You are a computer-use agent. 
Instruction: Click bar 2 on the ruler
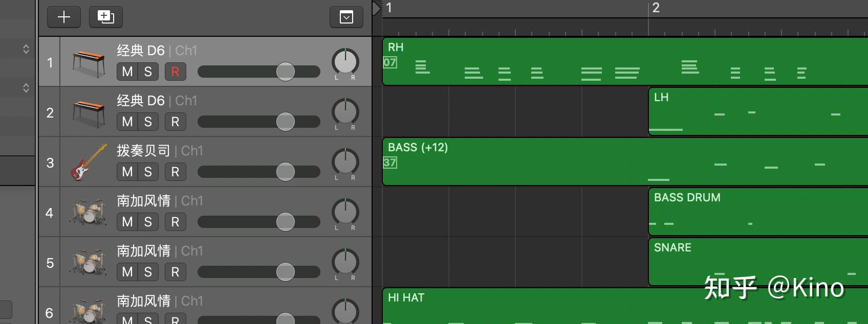[656, 8]
